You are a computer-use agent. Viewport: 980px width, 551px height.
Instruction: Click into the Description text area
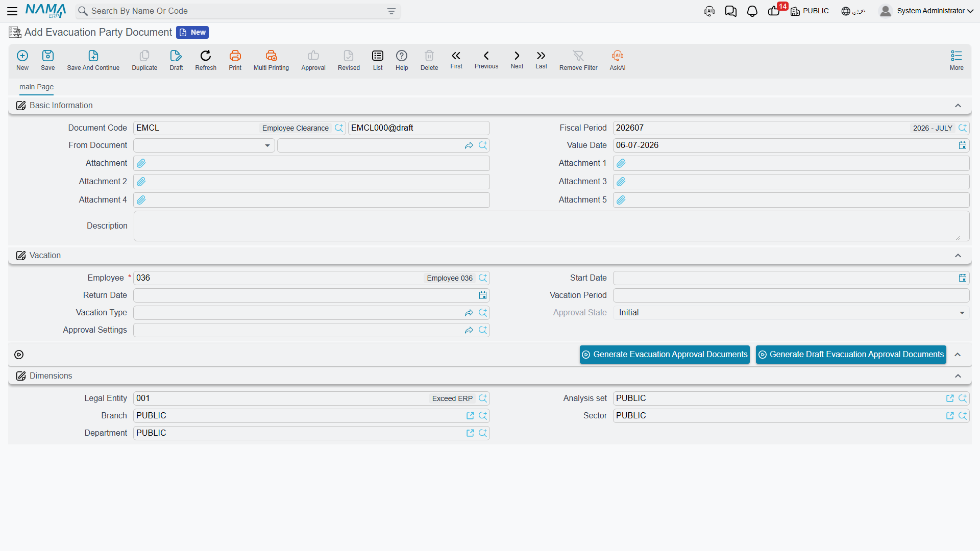point(551,226)
